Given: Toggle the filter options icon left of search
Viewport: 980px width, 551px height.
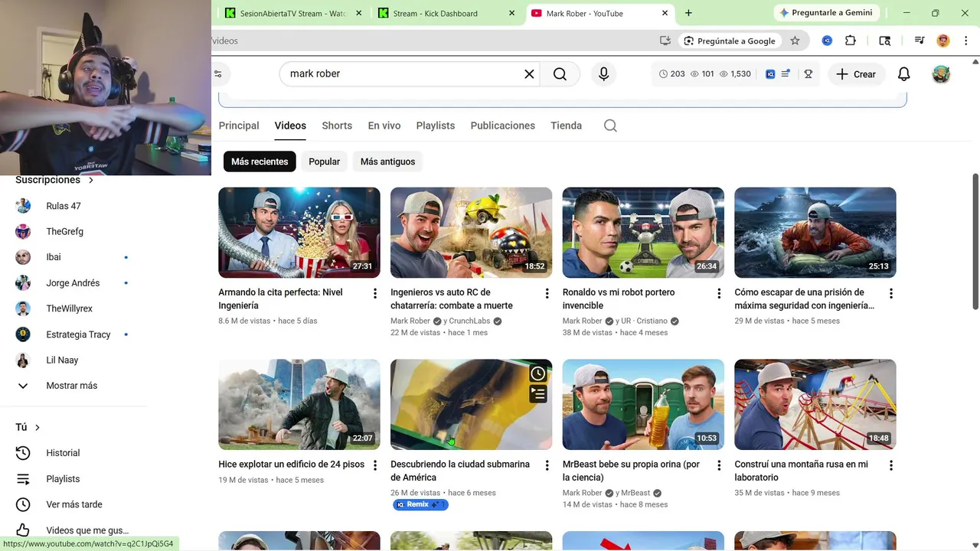Looking at the screenshot, I should [x=218, y=74].
